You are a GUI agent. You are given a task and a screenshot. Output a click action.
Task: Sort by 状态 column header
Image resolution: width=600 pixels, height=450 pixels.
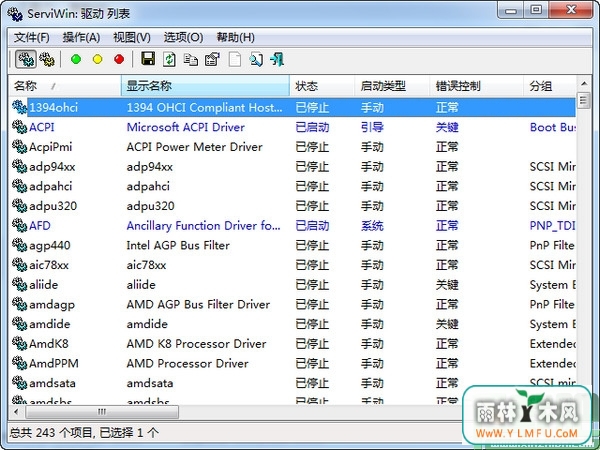click(322, 86)
